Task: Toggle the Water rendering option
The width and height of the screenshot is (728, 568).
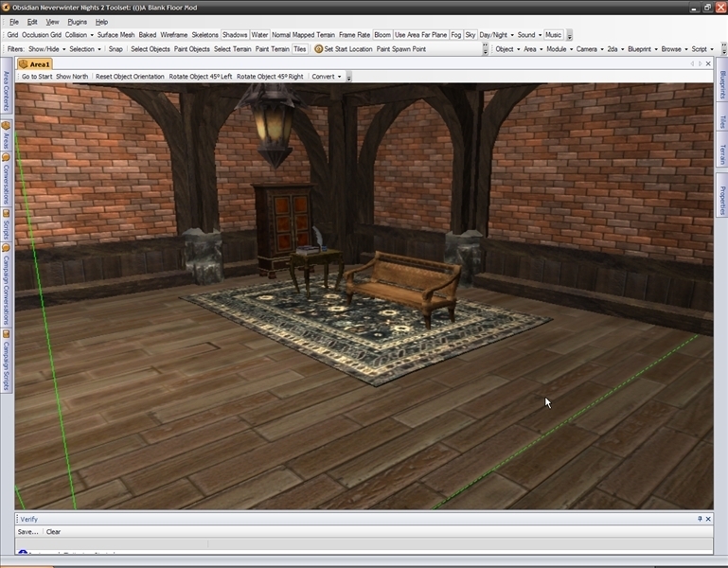Action: (259, 35)
